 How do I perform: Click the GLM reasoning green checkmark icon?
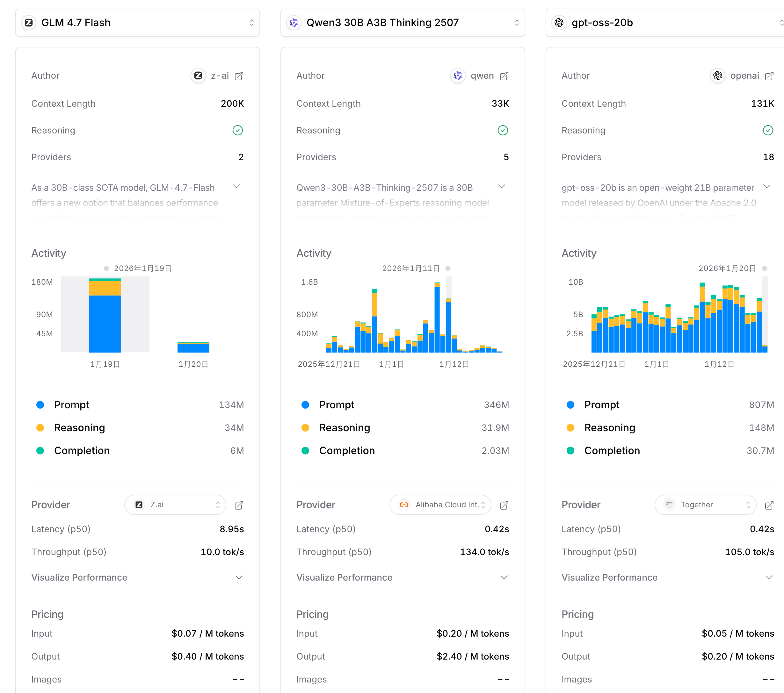click(237, 130)
